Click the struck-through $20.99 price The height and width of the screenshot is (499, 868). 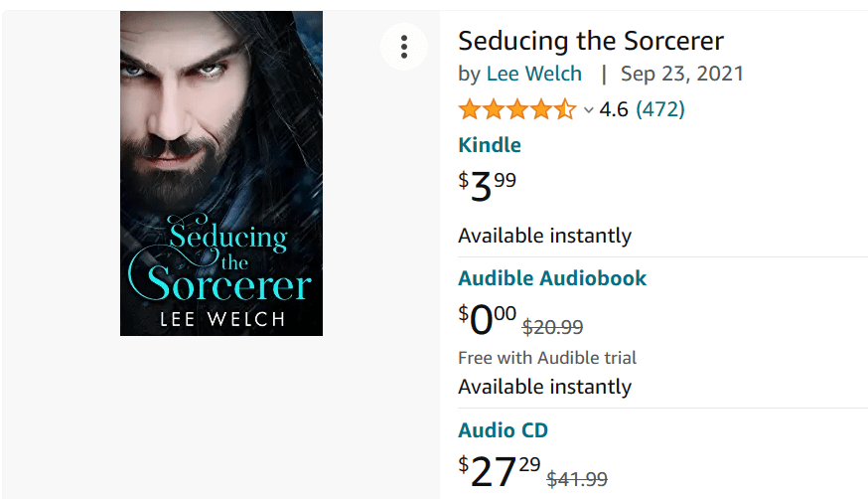click(553, 327)
